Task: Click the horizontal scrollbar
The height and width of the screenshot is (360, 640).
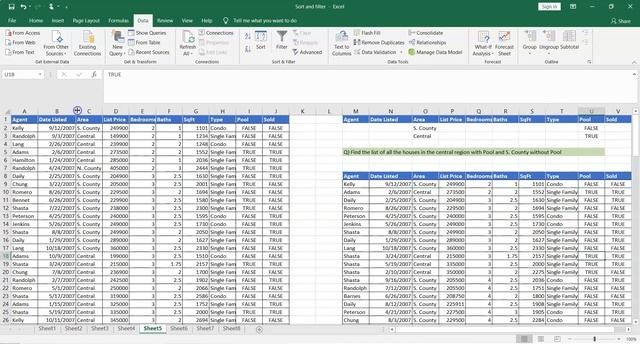Action: (x=505, y=329)
